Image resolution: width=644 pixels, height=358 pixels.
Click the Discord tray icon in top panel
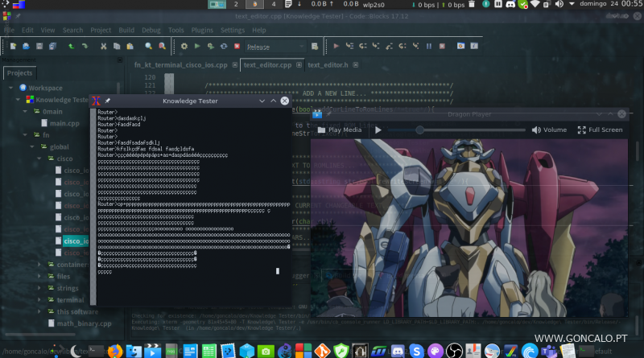tap(510, 4)
